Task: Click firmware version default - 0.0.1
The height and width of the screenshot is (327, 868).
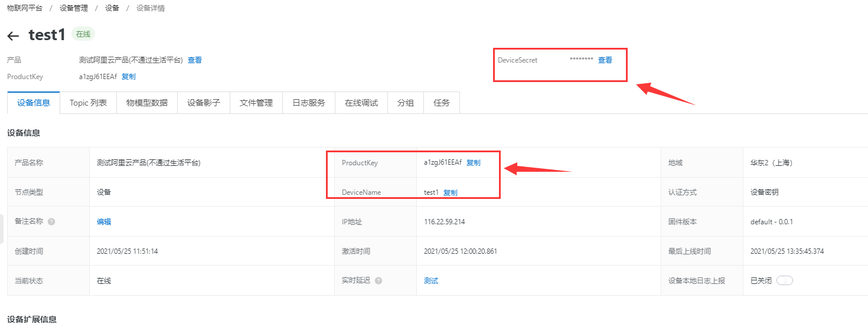Action: pyautogui.click(x=772, y=222)
